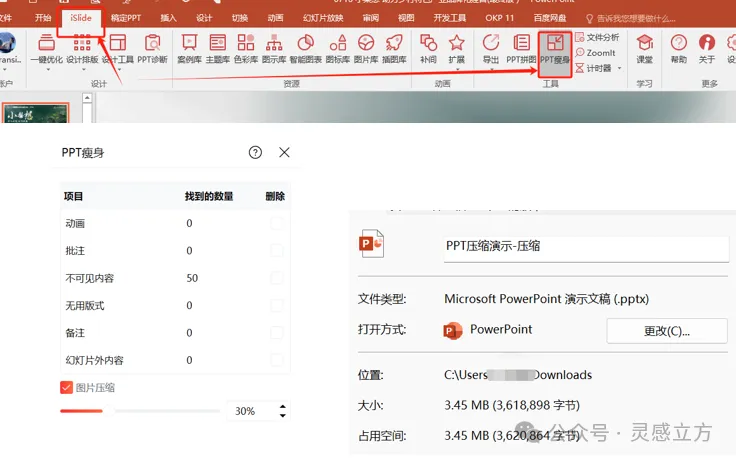Open the 色彩库 color library
This screenshot has height=462, width=736.
[245, 43]
